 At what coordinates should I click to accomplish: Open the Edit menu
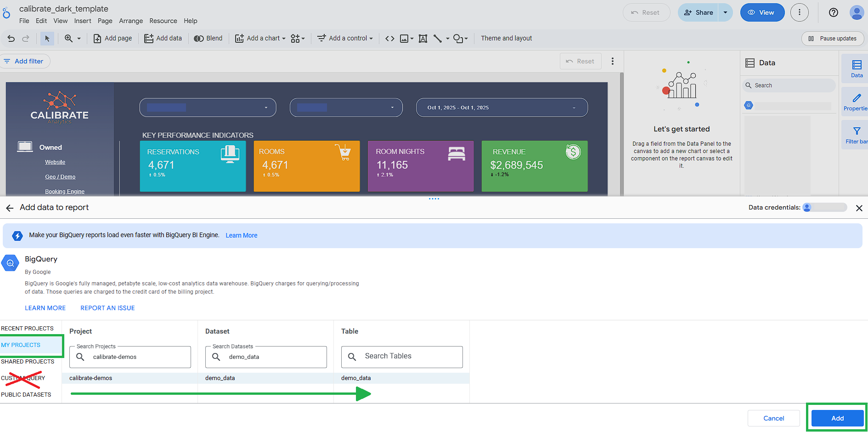[x=41, y=21]
